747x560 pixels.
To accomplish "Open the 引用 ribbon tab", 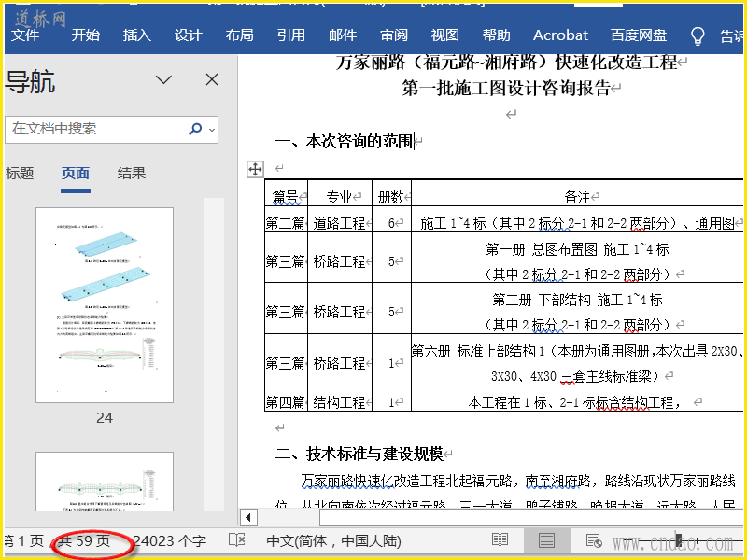I will (290, 35).
